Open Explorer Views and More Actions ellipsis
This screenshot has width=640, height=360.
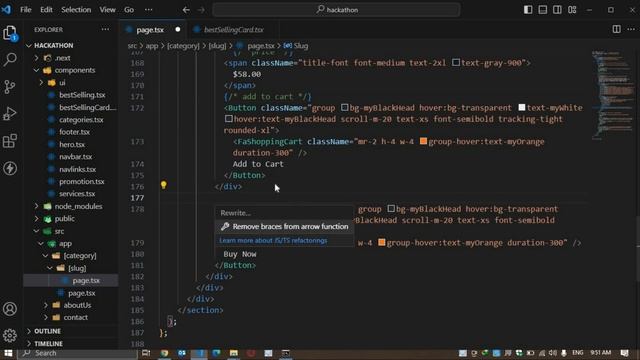[105, 29]
